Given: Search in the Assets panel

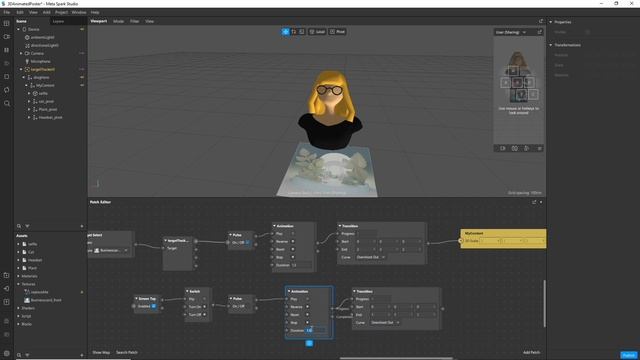Looking at the screenshot, I should (x=19, y=355).
